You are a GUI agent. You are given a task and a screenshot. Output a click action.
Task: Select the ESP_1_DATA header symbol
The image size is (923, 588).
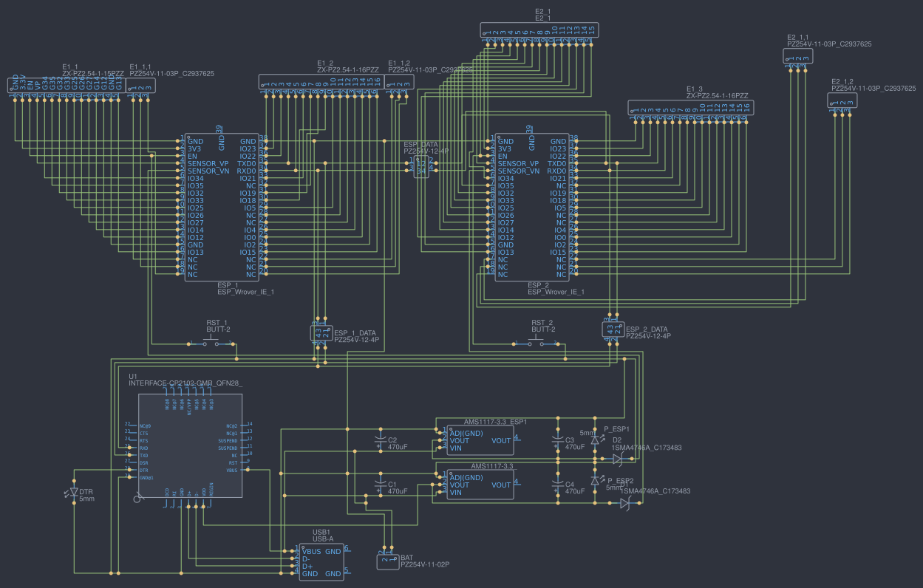point(322,332)
